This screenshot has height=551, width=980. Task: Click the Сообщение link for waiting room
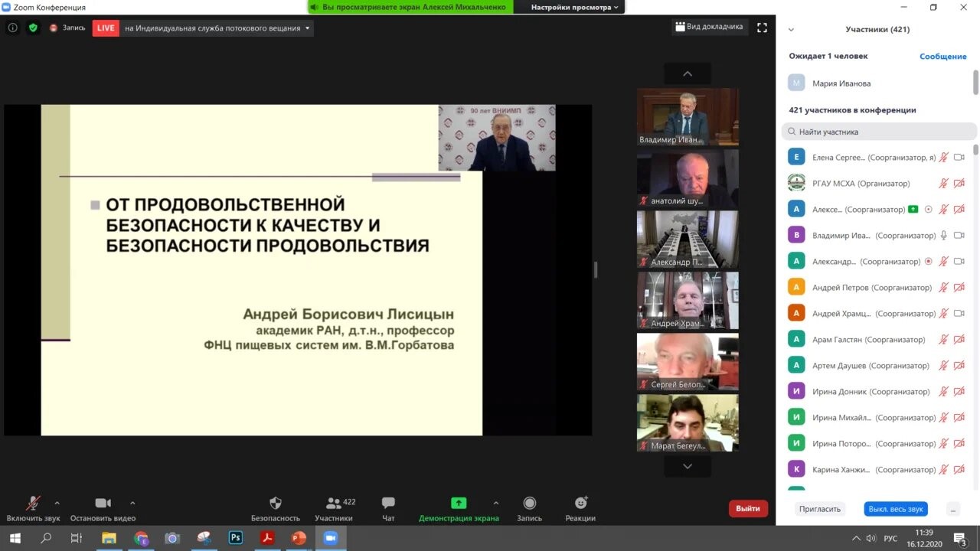[x=942, y=57]
